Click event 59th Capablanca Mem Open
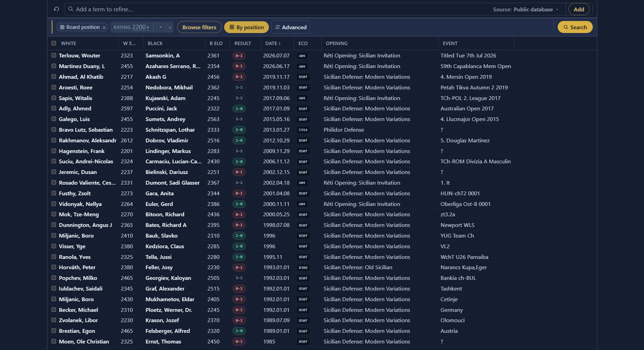The width and height of the screenshot is (644, 350). point(476,66)
